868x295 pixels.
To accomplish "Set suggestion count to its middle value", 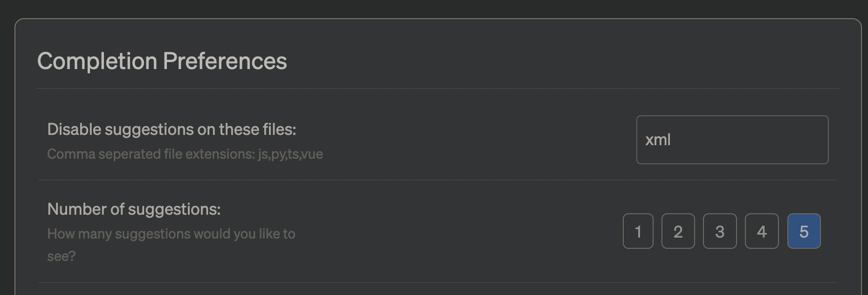I will pos(720,231).
